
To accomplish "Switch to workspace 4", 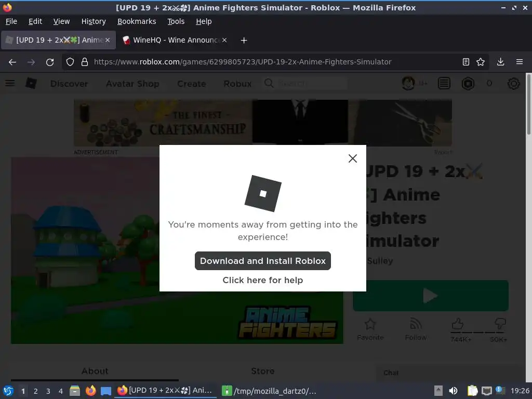I will pyautogui.click(x=61, y=391).
